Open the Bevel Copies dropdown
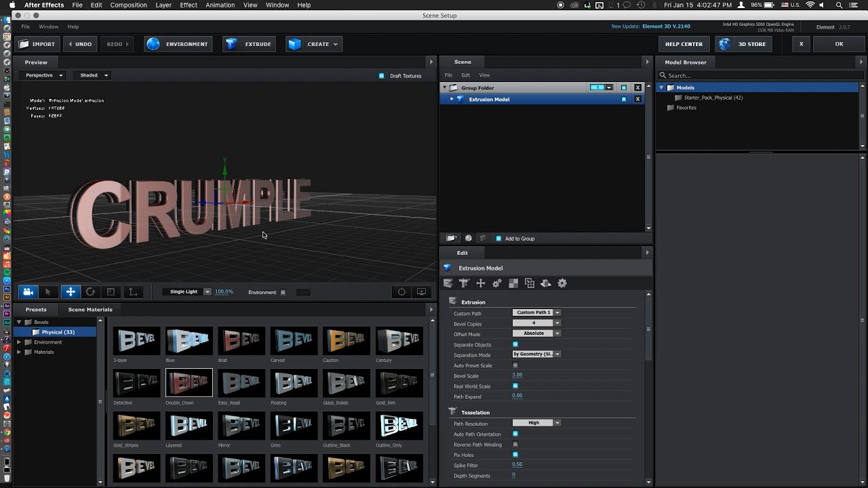The image size is (868, 488). tap(536, 323)
